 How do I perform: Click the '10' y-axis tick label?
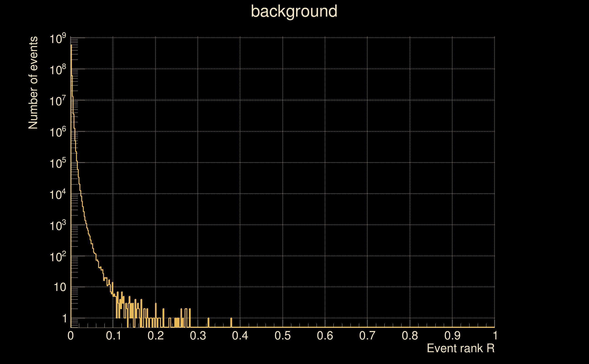[x=60, y=287]
